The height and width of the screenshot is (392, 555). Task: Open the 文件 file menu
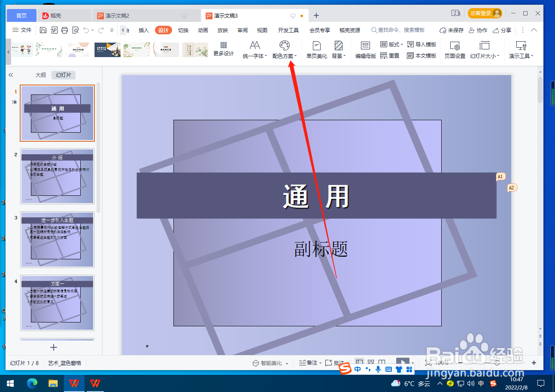pyautogui.click(x=22, y=30)
